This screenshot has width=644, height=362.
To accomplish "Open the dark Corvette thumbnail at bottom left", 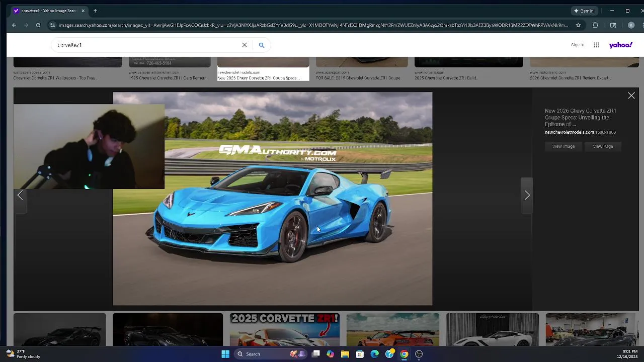I will coord(60,329).
